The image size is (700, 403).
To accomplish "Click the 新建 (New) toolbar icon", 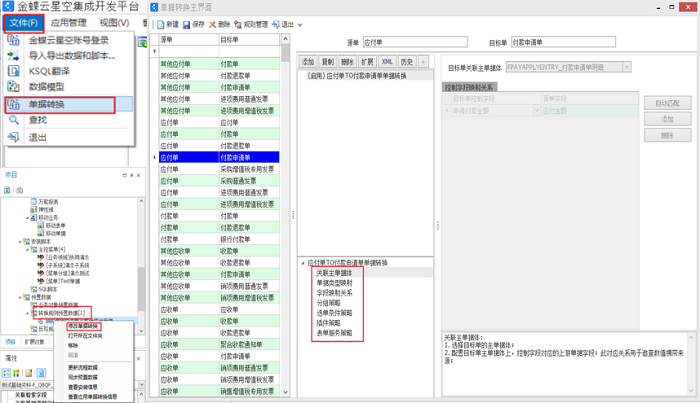I will [x=168, y=24].
